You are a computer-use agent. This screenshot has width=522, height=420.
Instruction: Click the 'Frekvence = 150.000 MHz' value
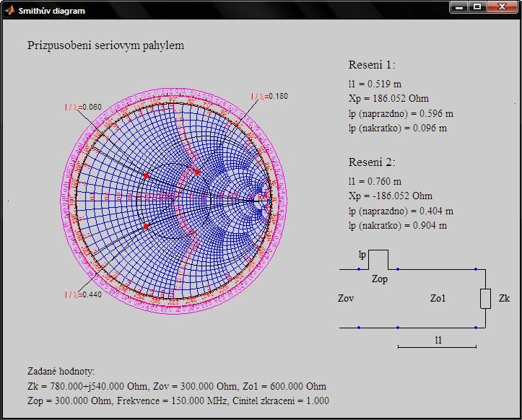tap(172, 401)
